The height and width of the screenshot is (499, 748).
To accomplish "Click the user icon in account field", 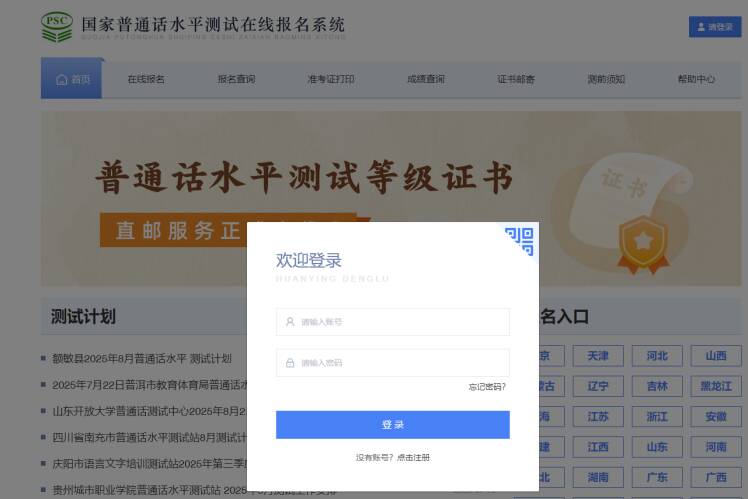I will point(290,322).
